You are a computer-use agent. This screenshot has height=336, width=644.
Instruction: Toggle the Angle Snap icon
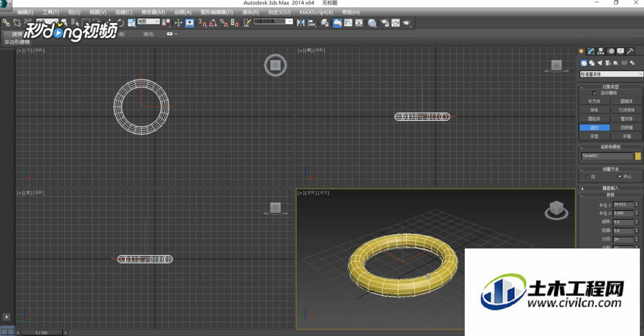tap(213, 23)
